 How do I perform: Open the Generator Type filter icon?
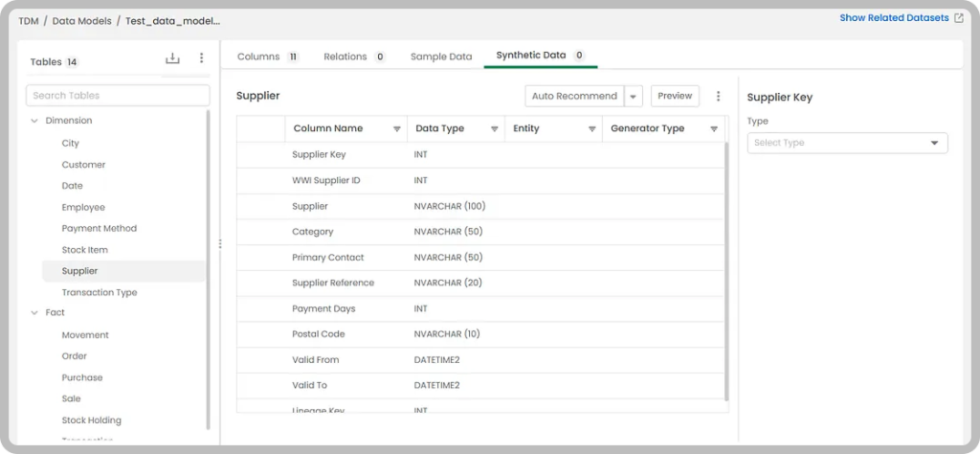(714, 128)
